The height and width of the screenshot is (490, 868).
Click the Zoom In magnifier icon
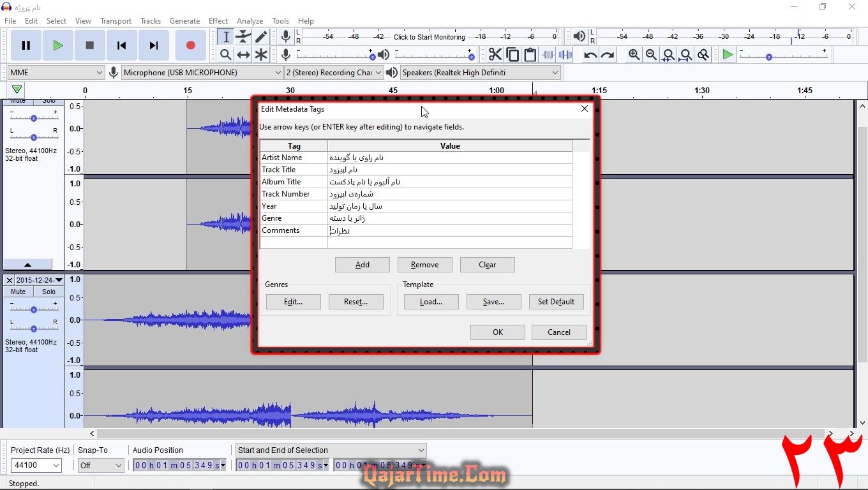click(x=634, y=55)
